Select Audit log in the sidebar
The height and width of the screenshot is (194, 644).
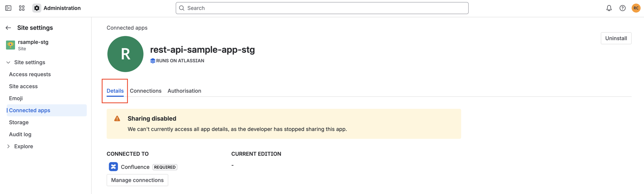pos(20,134)
